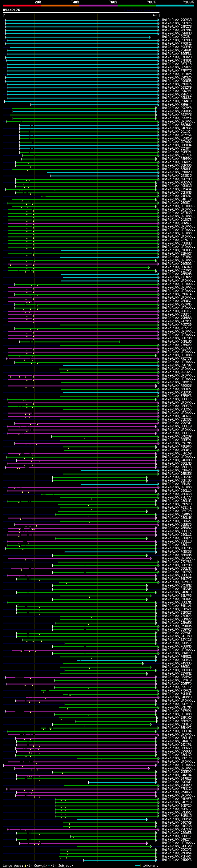The image size is (197, 868).
Task: Select hit UniRef100_Q54D63
Action: click(x=177, y=792)
